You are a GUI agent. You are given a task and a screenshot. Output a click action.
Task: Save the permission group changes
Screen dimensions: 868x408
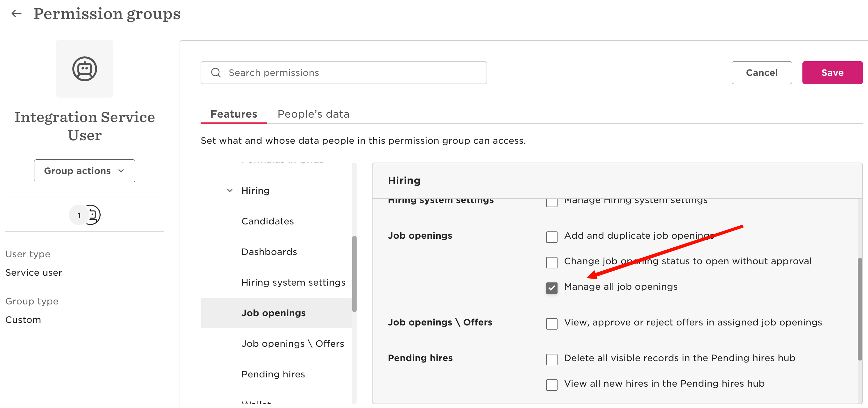pos(832,72)
